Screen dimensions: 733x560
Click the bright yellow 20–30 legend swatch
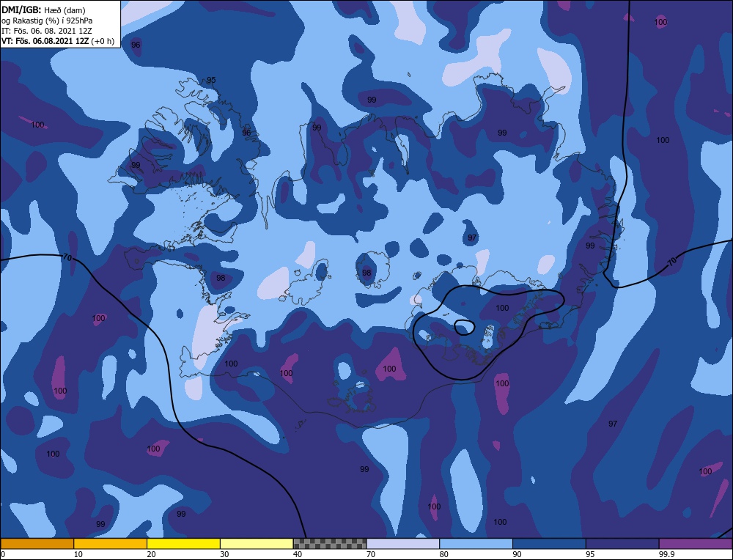click(183, 544)
